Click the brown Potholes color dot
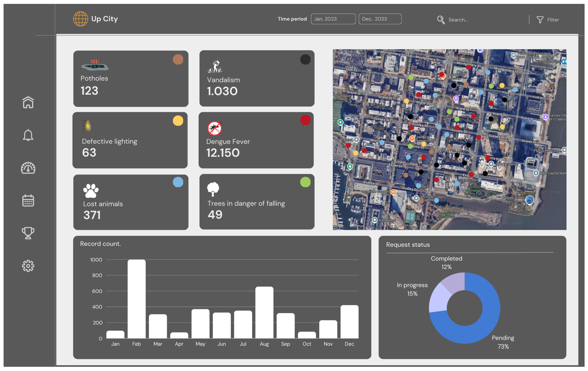This screenshot has width=588, height=371. click(x=178, y=59)
